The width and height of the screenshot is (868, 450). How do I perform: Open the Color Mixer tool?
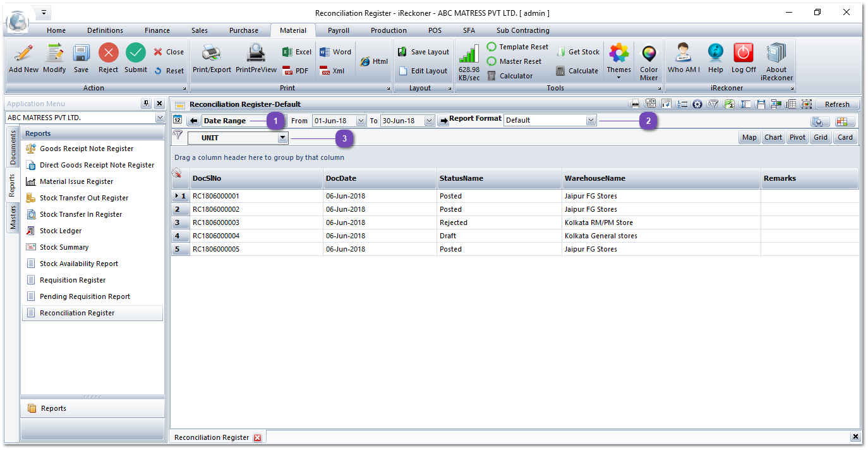pyautogui.click(x=649, y=55)
